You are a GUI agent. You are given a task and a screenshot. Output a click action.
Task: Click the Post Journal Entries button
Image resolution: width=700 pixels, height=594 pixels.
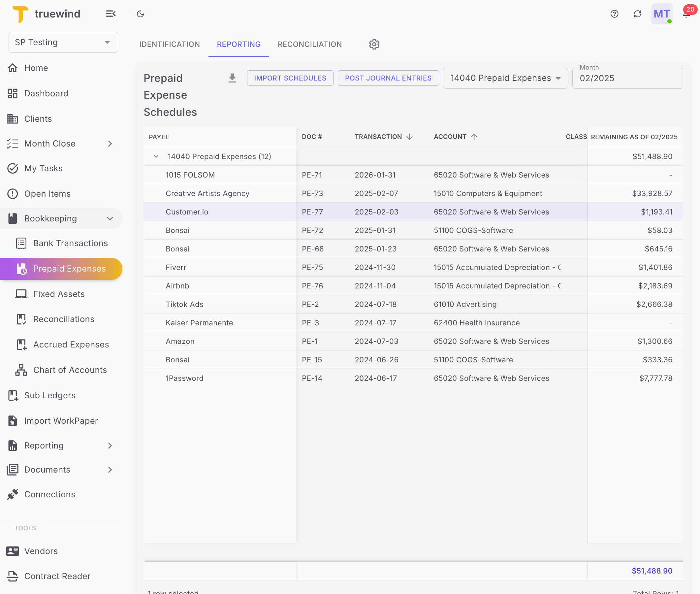tap(388, 78)
